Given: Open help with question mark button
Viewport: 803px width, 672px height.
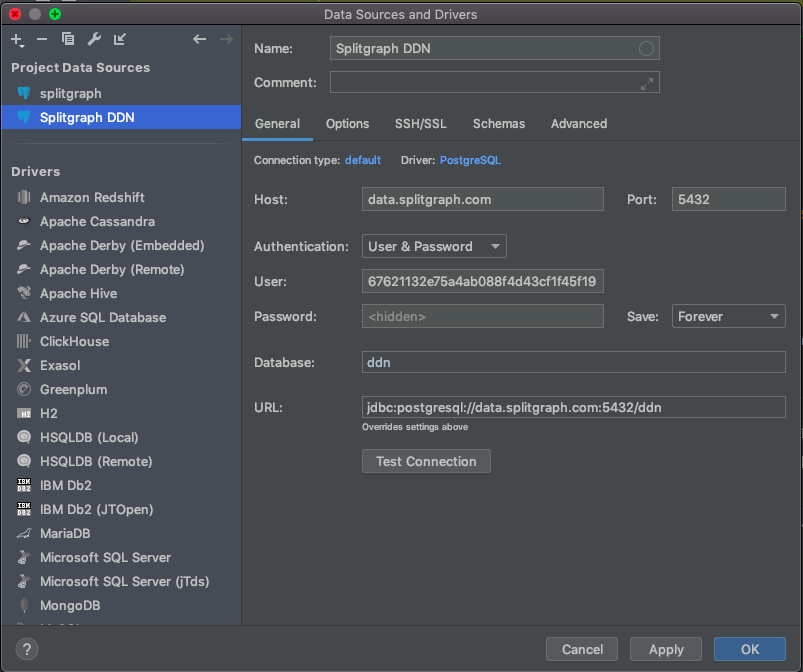Looking at the screenshot, I should tap(27, 649).
